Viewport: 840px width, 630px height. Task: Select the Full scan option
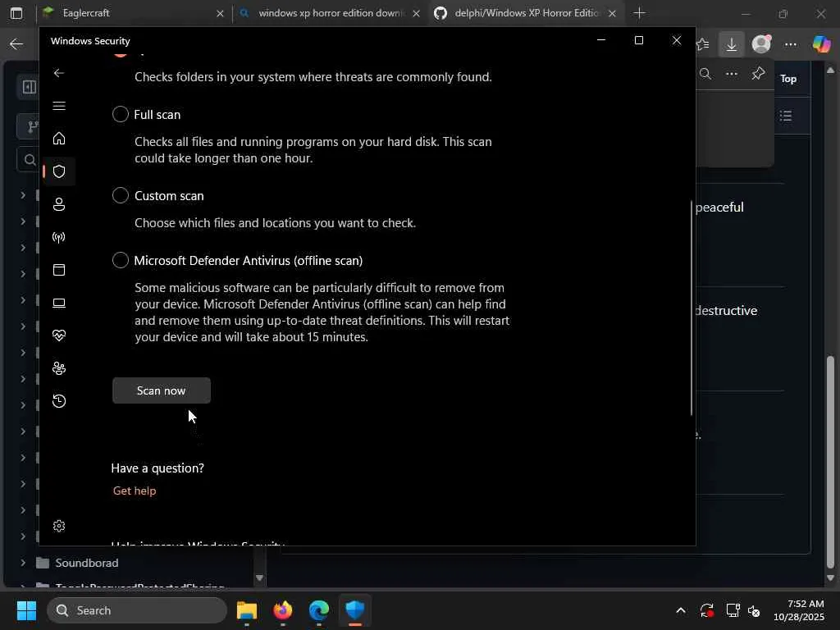coord(121,114)
